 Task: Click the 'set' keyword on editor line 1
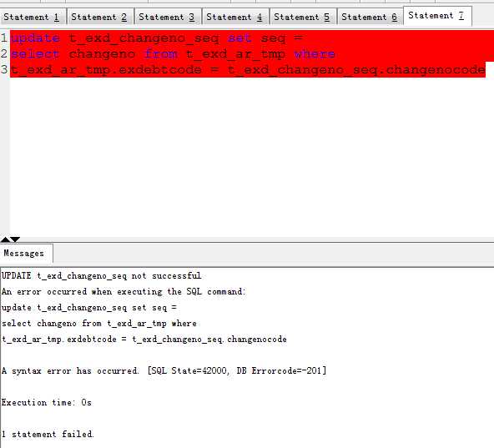[x=239, y=38]
